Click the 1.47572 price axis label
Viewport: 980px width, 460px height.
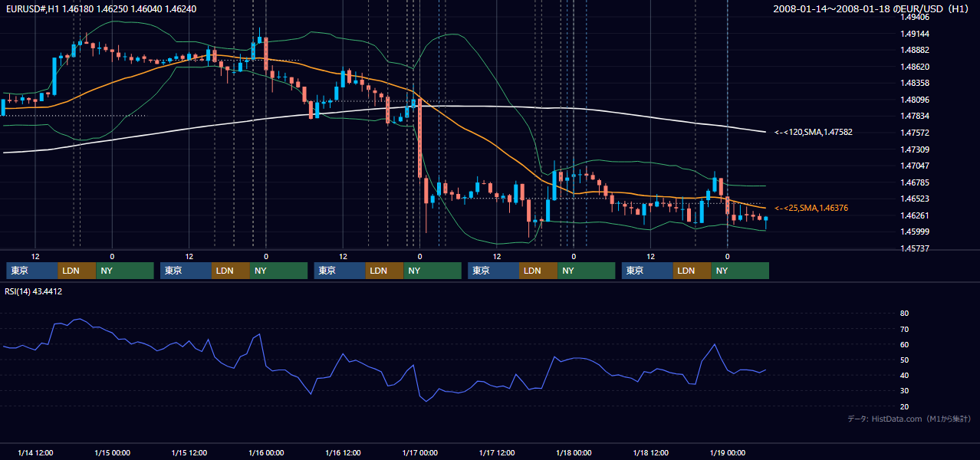click(x=914, y=133)
